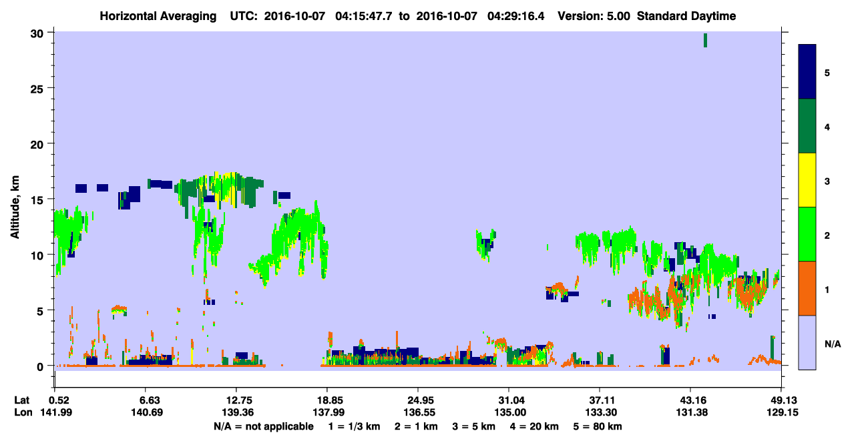Click legend text '5 = 80 km'
The image size is (868, 445).
(598, 426)
